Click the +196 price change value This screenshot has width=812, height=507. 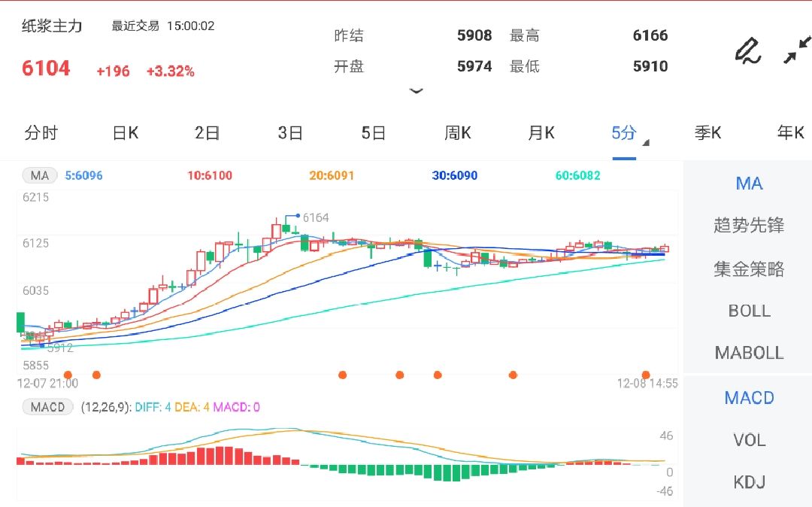pos(113,71)
